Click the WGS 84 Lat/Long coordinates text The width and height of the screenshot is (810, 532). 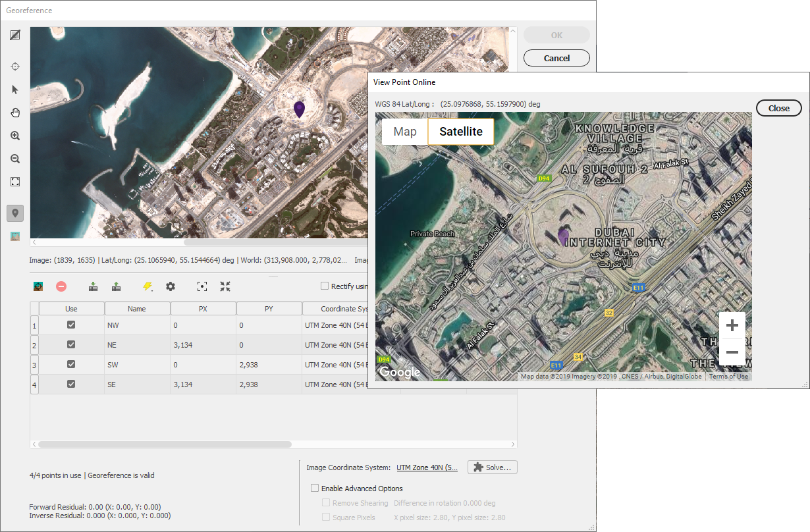pyautogui.click(x=458, y=104)
